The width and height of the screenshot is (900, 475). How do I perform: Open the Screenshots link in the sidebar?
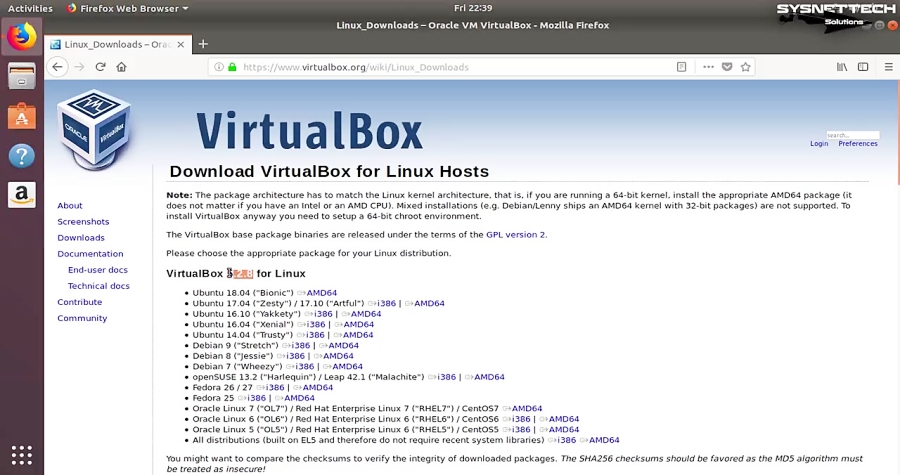83,222
